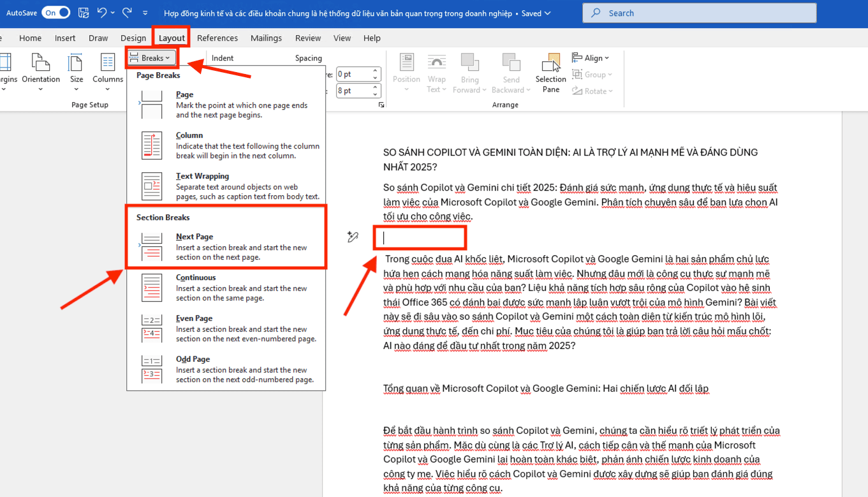
Task: Switch to the Insert tab
Action: [65, 38]
